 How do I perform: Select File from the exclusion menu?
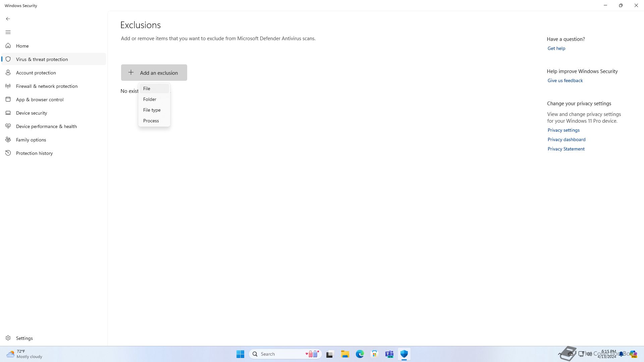coord(154,88)
